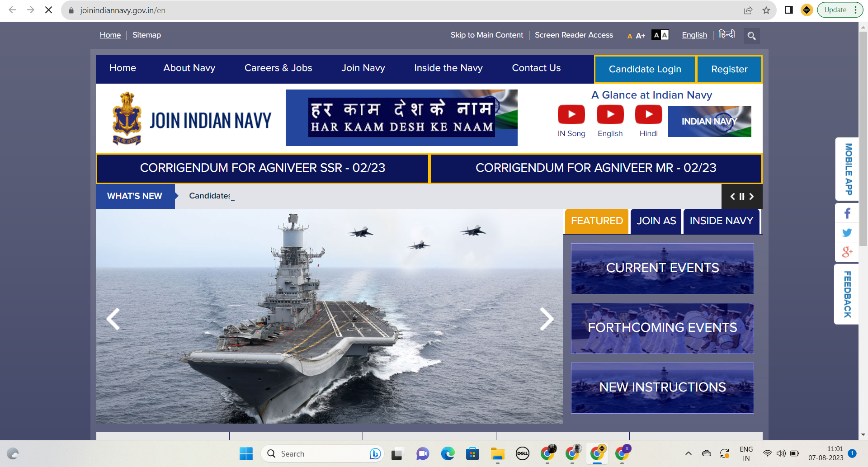Click top-left Home utility link

coord(110,35)
